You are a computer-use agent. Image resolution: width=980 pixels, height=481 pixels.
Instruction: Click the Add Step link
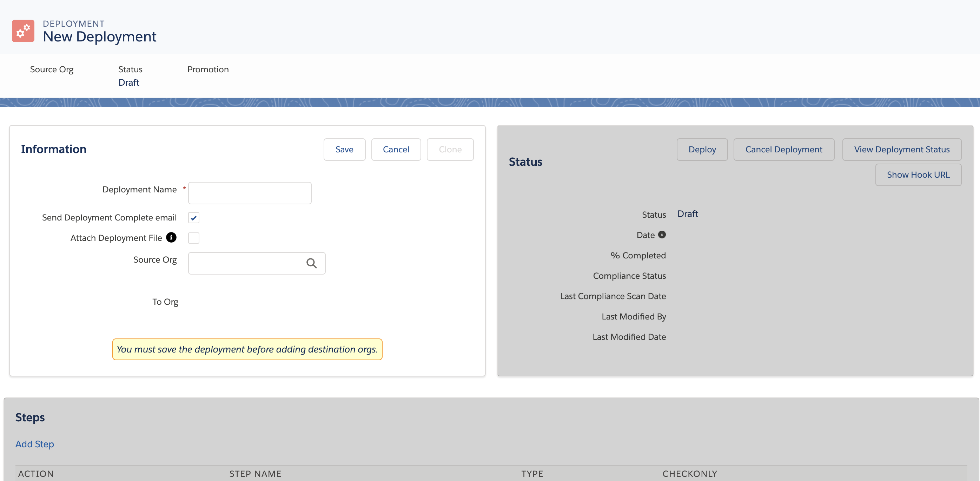(35, 444)
